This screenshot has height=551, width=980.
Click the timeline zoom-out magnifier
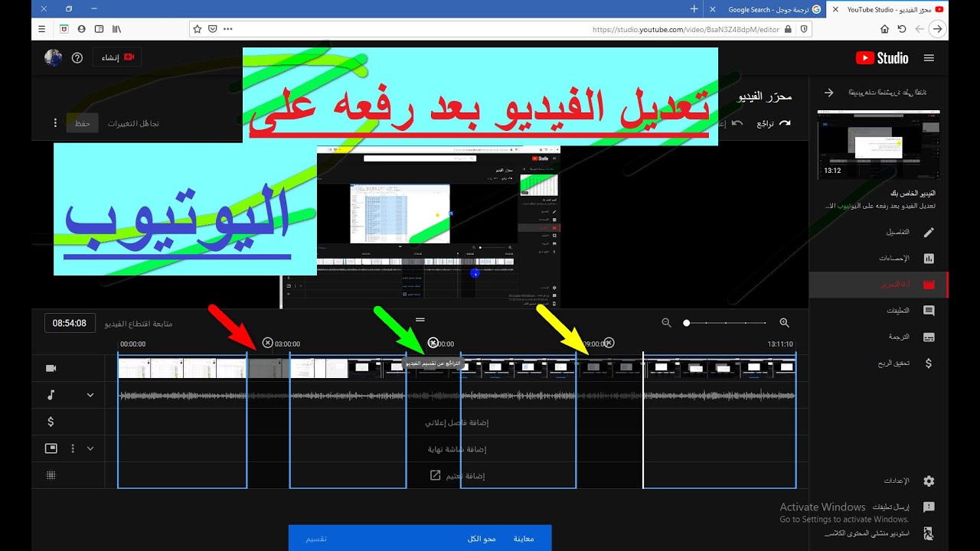tap(666, 323)
